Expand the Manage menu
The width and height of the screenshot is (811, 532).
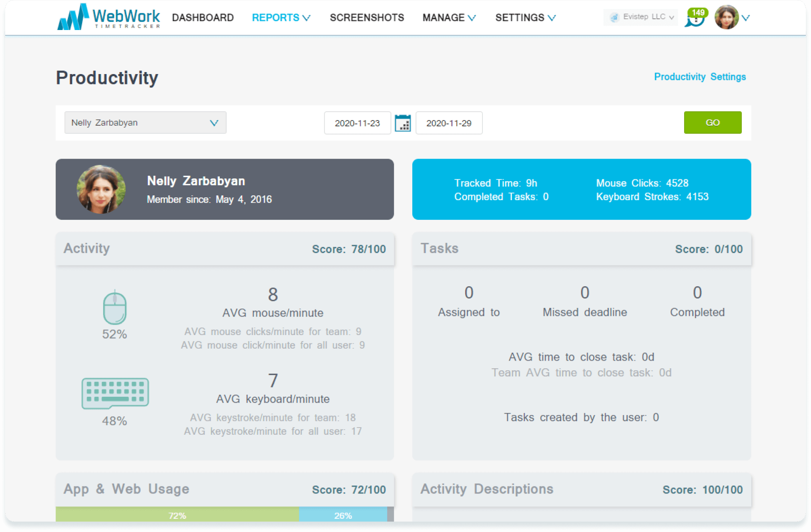point(449,18)
